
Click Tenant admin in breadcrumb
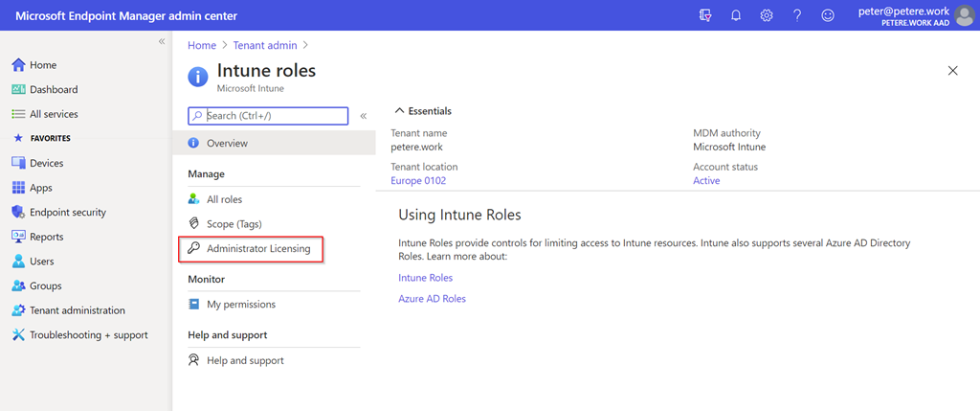tap(264, 45)
